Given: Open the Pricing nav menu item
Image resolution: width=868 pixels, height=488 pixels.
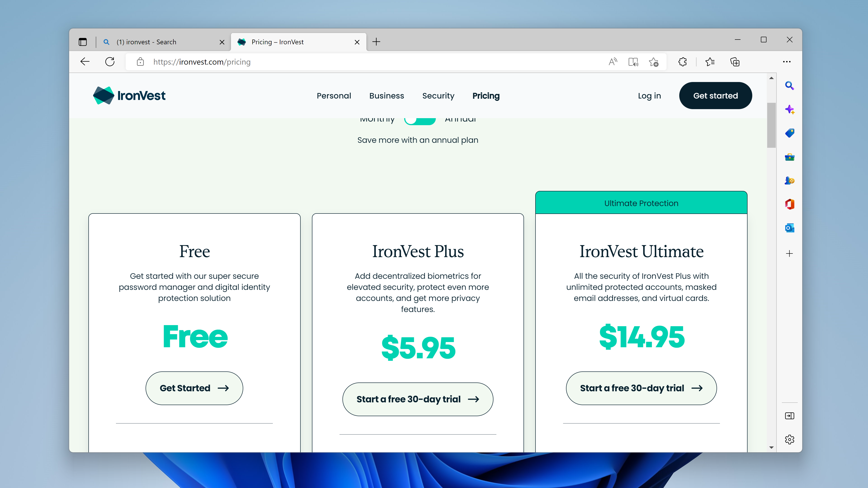Looking at the screenshot, I should point(486,96).
